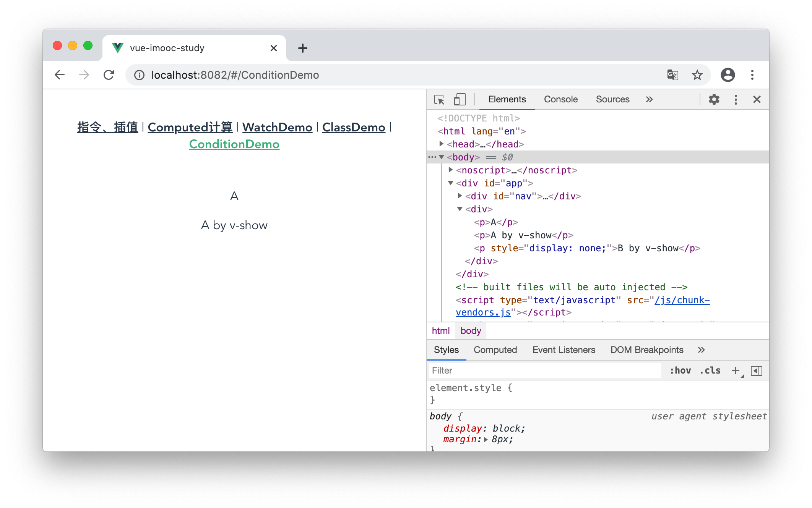Click the address bar URL

point(235,75)
